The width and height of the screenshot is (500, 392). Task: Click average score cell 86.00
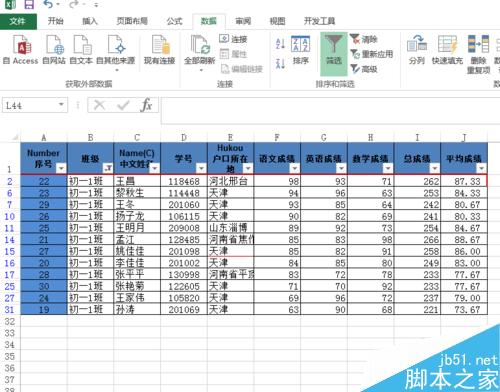click(464, 251)
